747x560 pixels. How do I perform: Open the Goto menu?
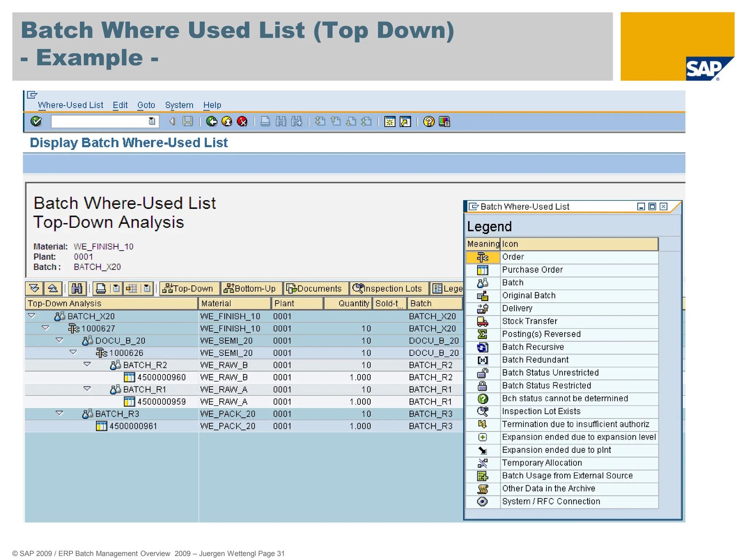pyautogui.click(x=146, y=105)
